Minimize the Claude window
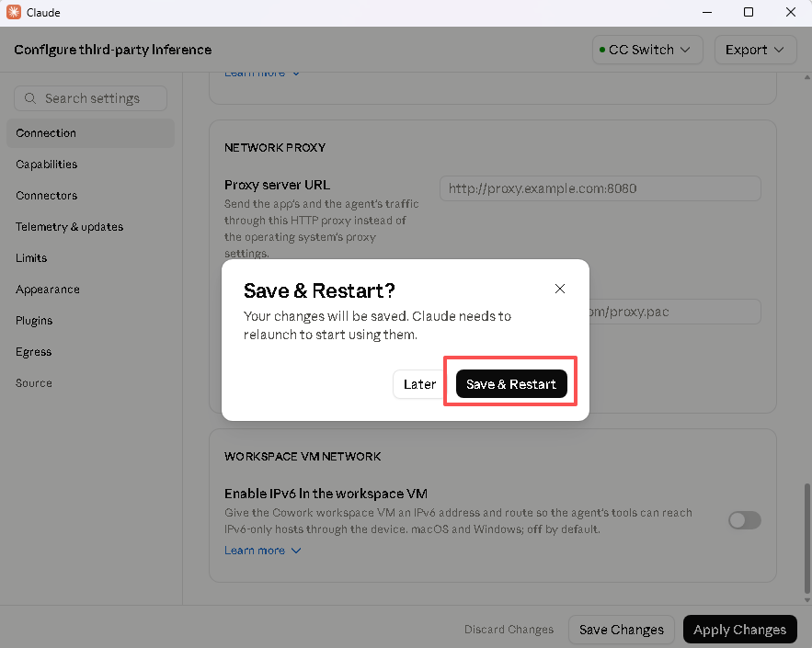Viewport: 812px width, 648px height. [707, 12]
